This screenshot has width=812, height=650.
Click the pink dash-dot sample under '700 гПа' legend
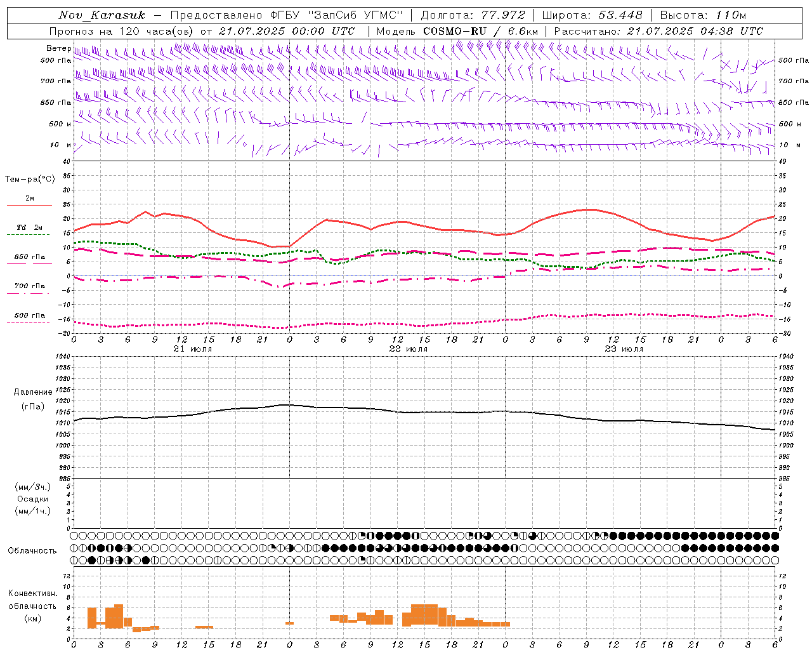pos(28,293)
